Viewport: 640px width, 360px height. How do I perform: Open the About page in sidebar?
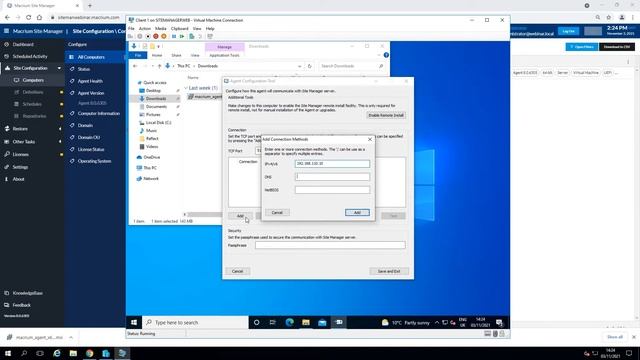(18, 179)
